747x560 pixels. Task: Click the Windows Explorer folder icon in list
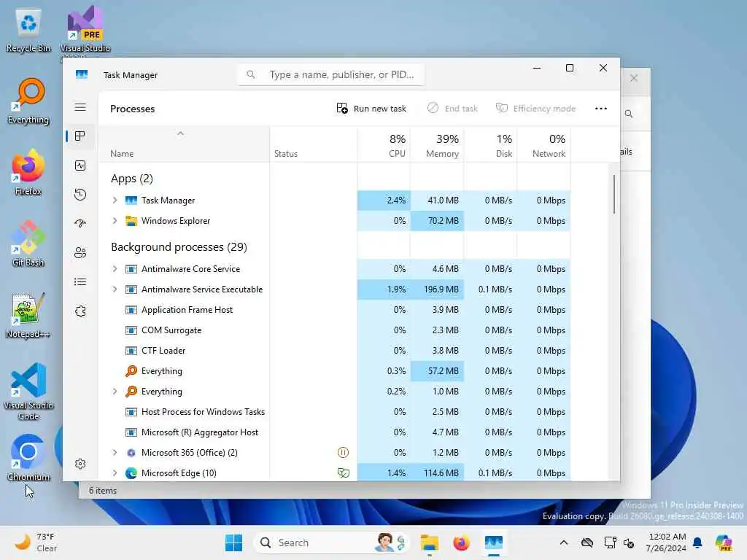click(x=131, y=221)
